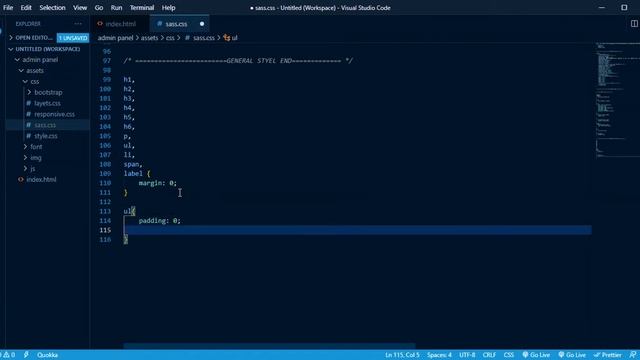Viewport: 640px width, 360px height.
Task: Click the second Go Live button
Action: 572,355
